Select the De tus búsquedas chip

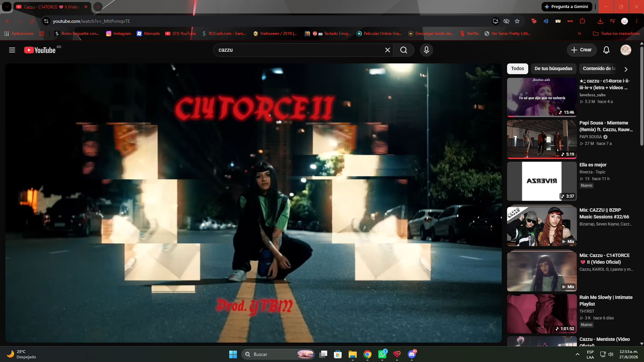point(553,68)
